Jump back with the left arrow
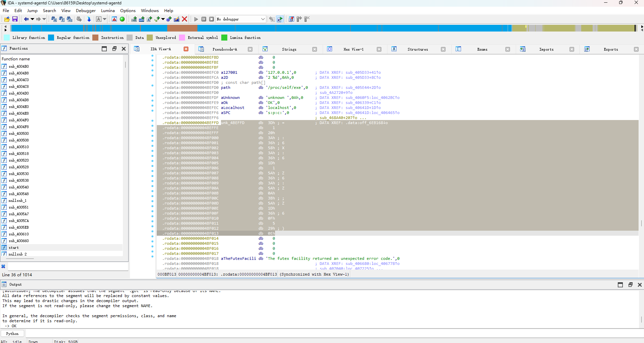 click(26, 19)
